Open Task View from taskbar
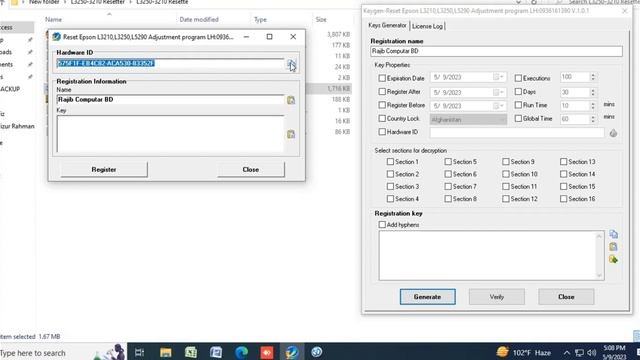The width and height of the screenshot is (640, 360). [139, 352]
